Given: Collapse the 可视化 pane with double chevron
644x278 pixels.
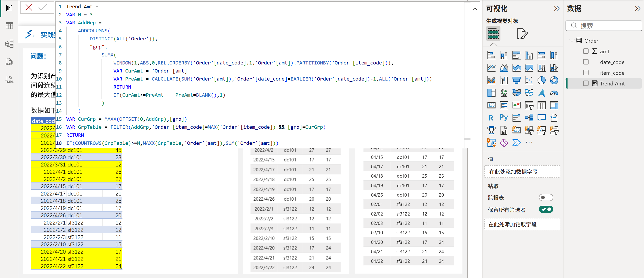Looking at the screenshot, I should (556, 9).
